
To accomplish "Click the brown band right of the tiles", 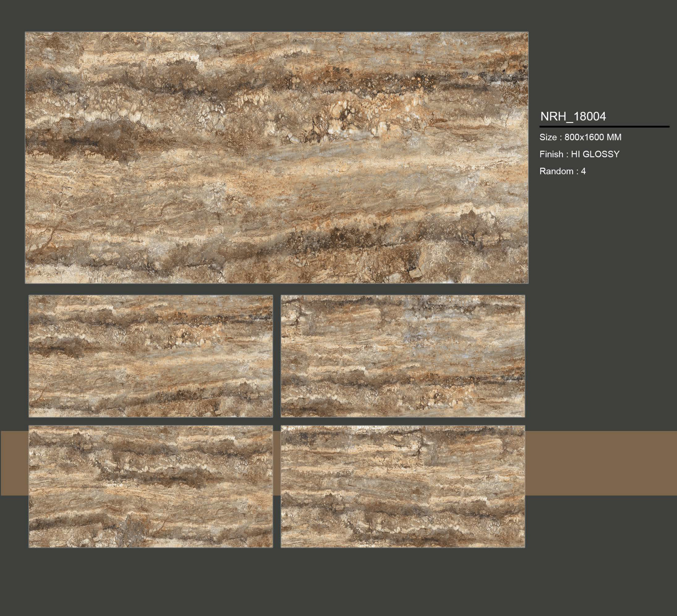I will coord(601,463).
